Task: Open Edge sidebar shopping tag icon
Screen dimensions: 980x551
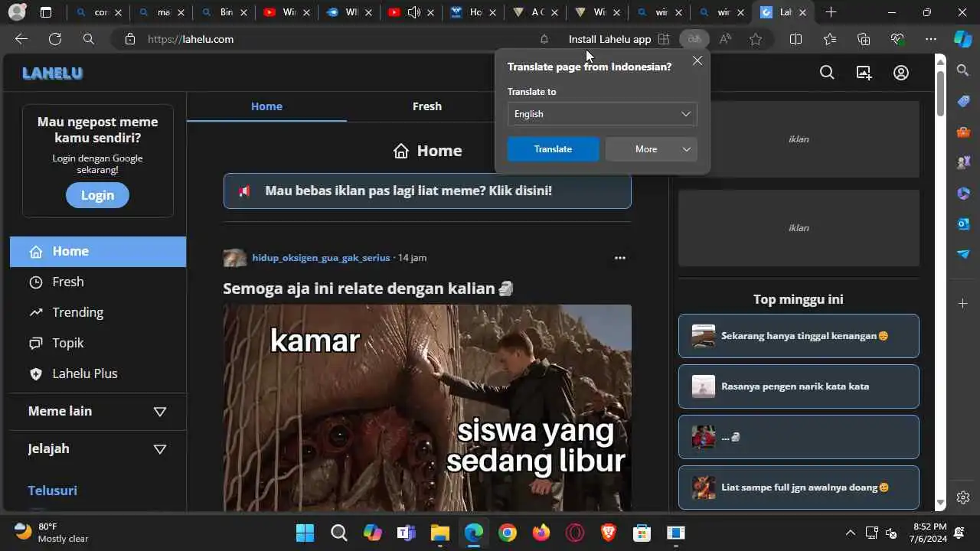Action: [963, 101]
